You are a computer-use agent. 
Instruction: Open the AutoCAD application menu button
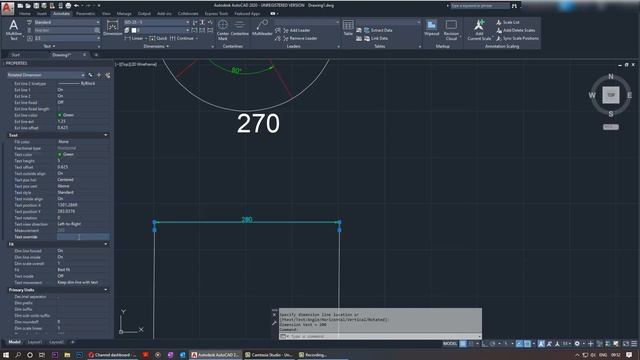pyautogui.click(x=7, y=7)
